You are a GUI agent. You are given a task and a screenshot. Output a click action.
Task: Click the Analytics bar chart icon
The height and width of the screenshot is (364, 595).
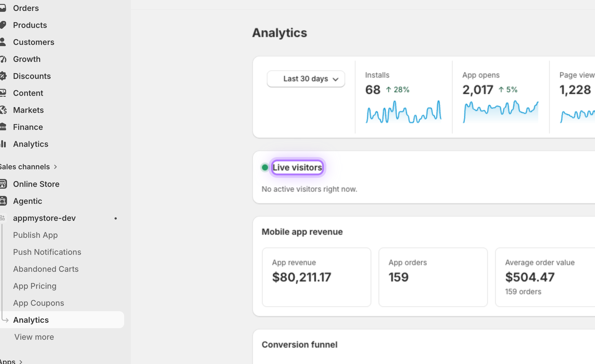[x=3, y=144]
